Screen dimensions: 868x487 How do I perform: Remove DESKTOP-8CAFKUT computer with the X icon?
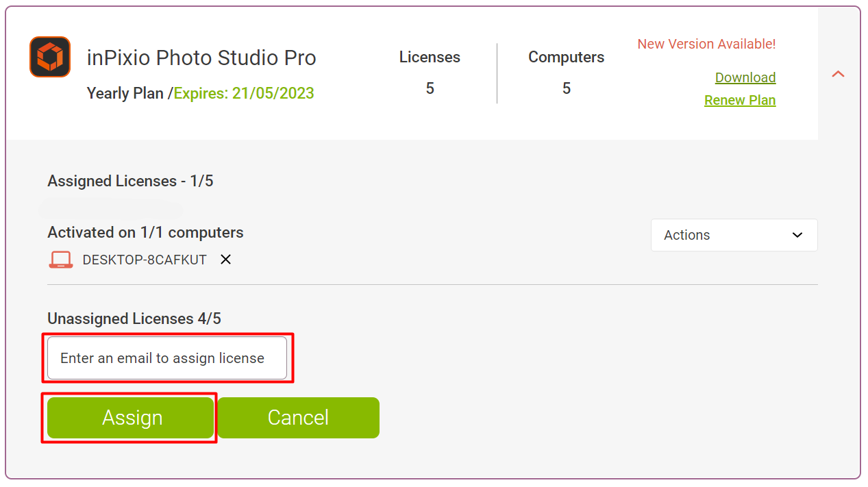tap(225, 260)
